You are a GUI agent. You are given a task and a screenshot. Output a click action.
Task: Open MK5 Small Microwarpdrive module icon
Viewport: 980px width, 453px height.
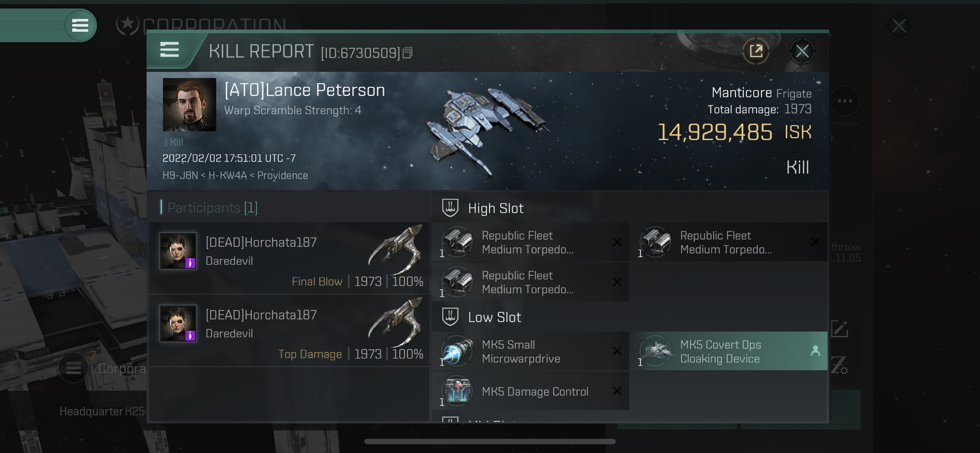tap(457, 351)
